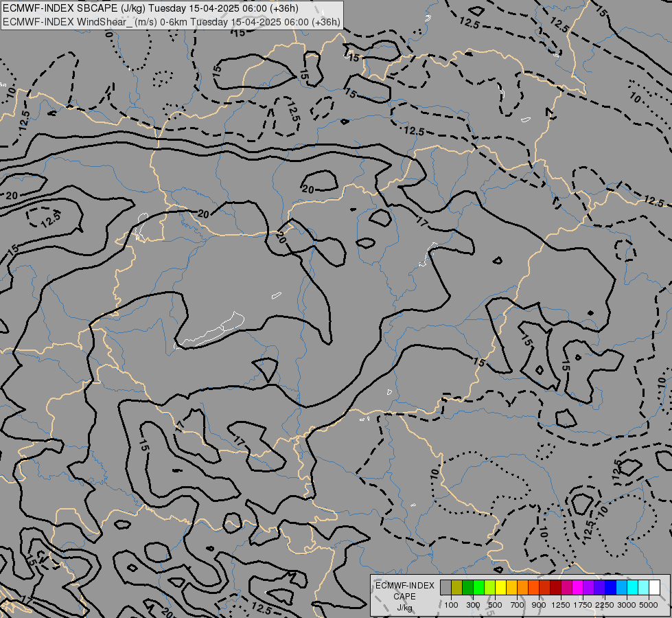The width and height of the screenshot is (672, 618).
Task: Click the gray swatch in the CAPE legend
Action: pos(445,587)
